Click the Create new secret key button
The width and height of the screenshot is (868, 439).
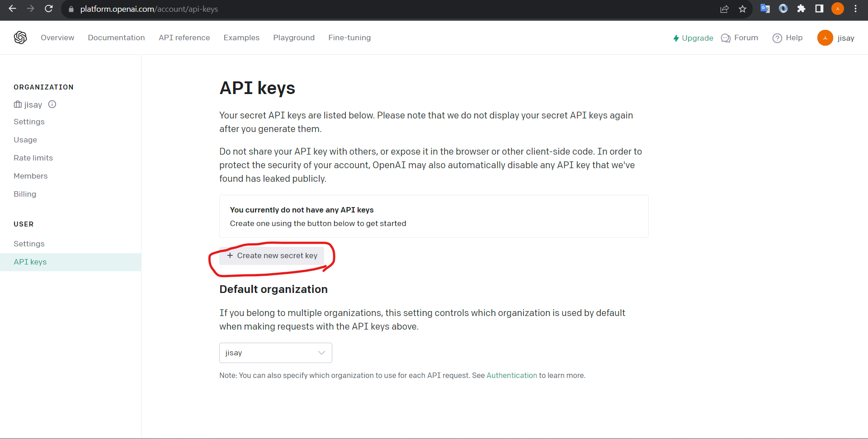(x=272, y=255)
